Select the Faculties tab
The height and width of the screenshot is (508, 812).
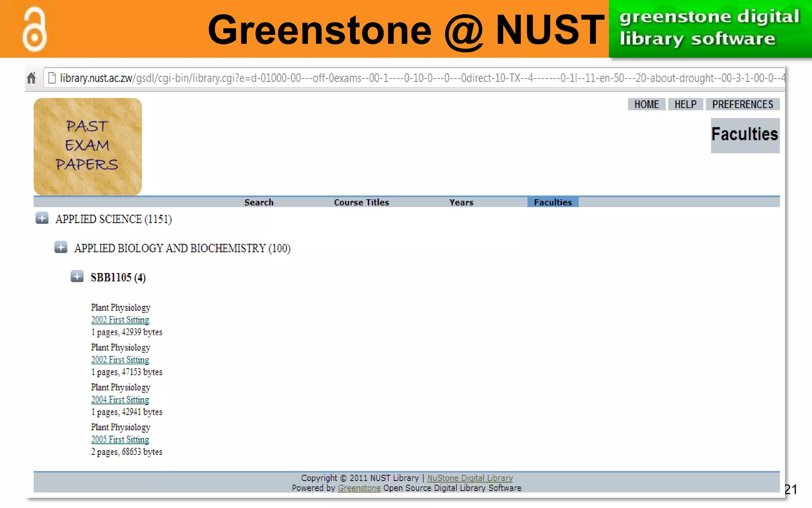[x=553, y=202]
